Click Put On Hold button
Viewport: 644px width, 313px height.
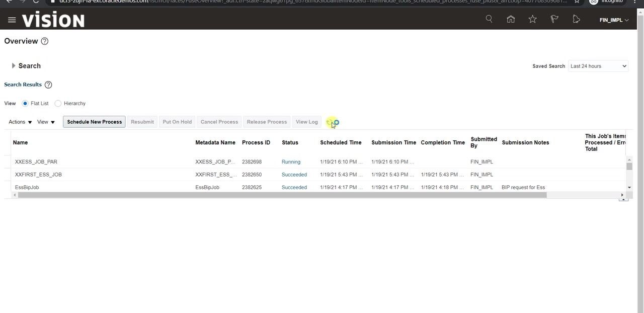pos(177,122)
